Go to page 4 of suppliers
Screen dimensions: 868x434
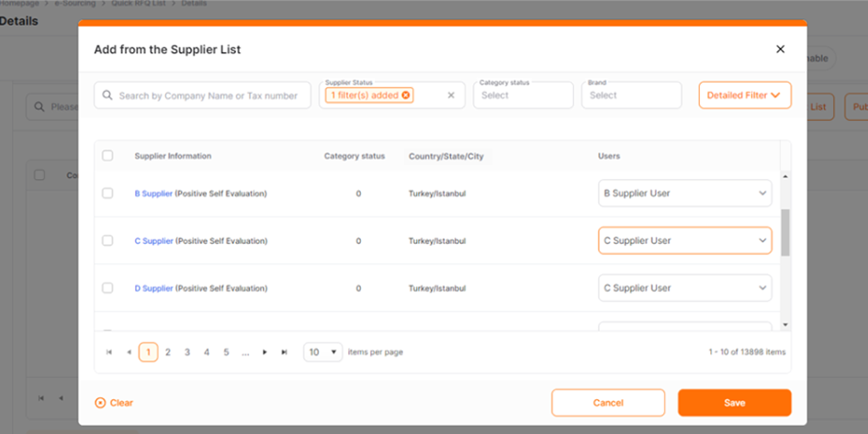207,352
